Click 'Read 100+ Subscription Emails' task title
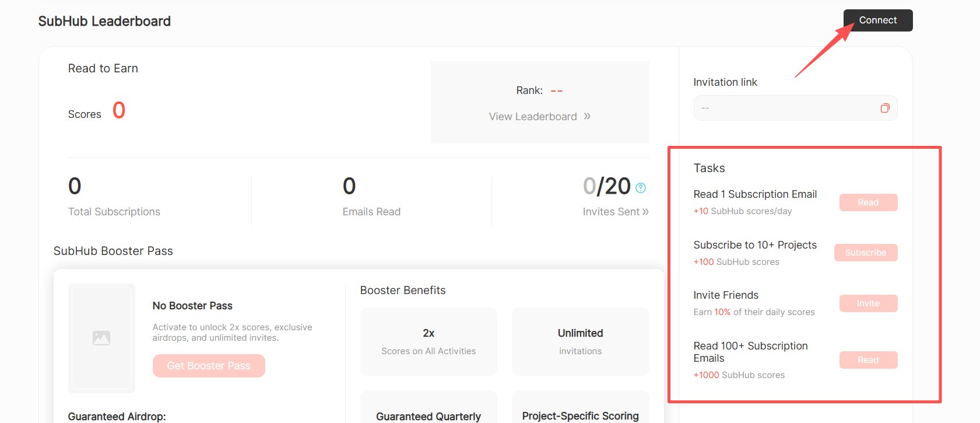 coord(750,352)
